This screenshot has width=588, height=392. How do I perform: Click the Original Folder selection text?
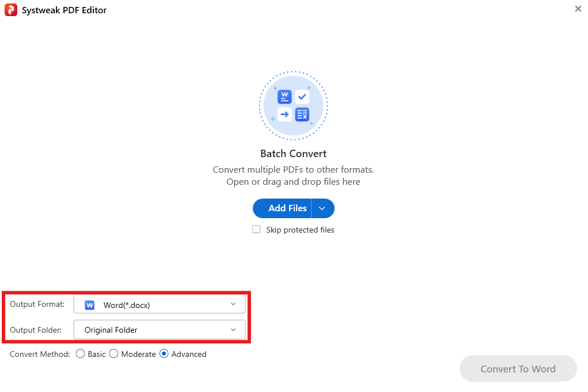(x=111, y=330)
